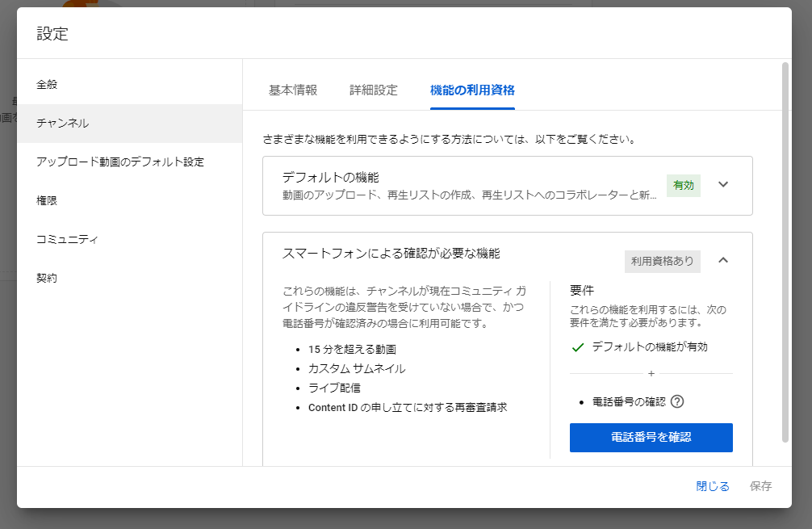Open the 契約 settings section

[47, 278]
